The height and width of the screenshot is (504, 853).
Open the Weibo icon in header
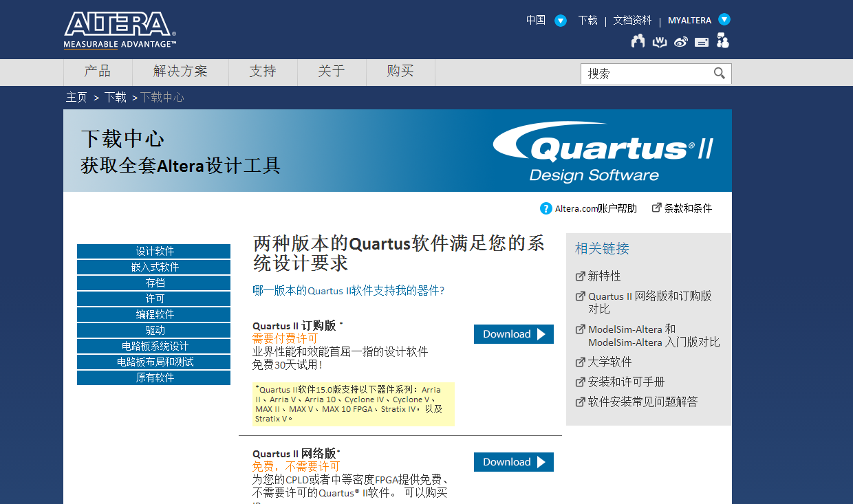pos(681,41)
